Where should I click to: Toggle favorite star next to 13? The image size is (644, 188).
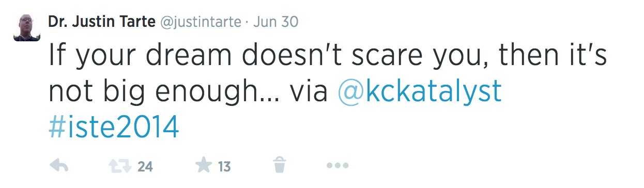click(x=204, y=166)
